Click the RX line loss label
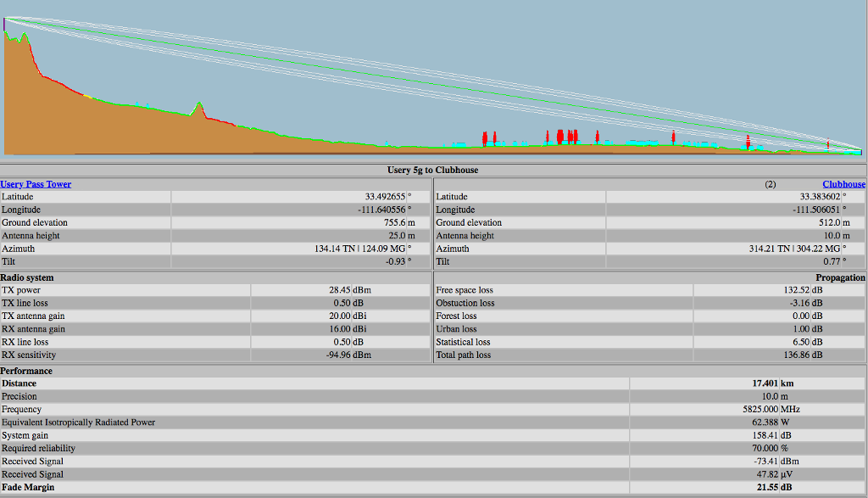The width and height of the screenshot is (868, 498). coord(25,342)
